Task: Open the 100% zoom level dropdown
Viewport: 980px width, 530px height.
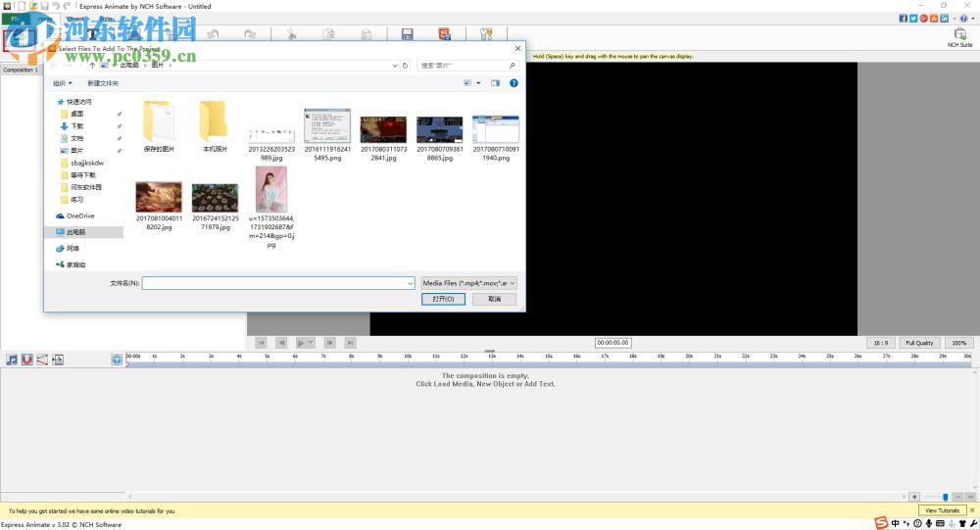Action: tap(958, 343)
